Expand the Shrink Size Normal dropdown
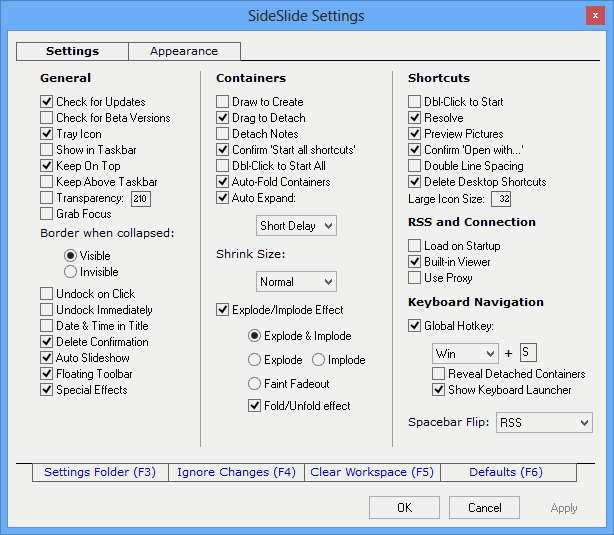 coord(297,282)
